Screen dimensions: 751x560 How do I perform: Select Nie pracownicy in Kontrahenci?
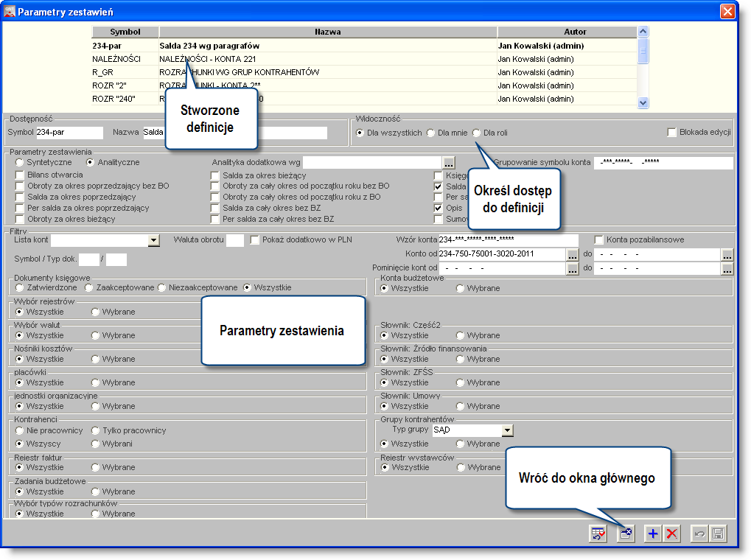click(x=19, y=430)
